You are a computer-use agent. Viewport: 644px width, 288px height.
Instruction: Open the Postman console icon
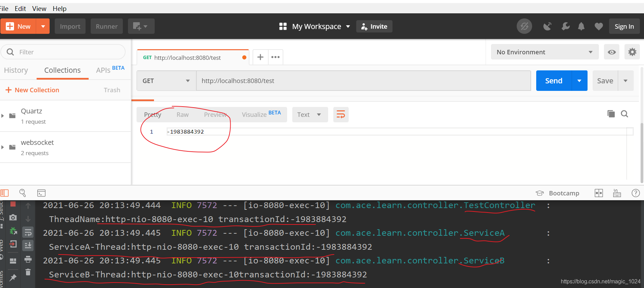pos(41,193)
